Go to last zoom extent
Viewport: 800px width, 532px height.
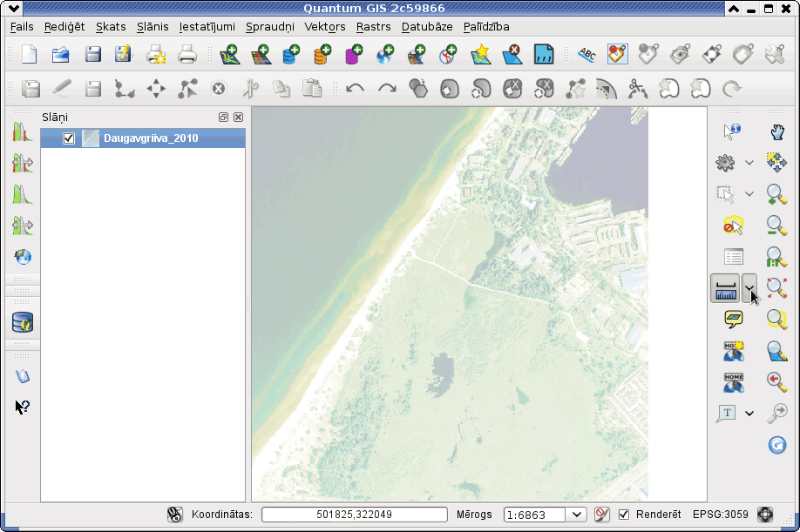(x=776, y=381)
